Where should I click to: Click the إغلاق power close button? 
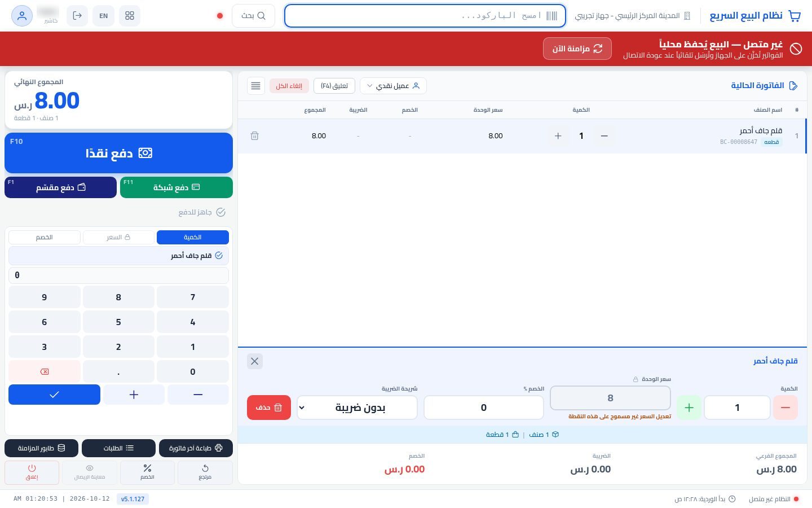click(x=32, y=472)
